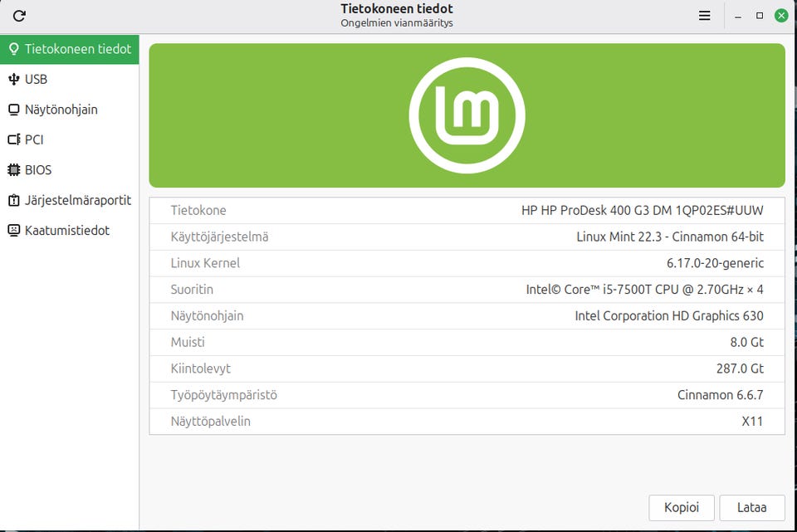Screen dimensions: 797x532
Task: Click the Tietokone row label
Action: [x=198, y=210]
